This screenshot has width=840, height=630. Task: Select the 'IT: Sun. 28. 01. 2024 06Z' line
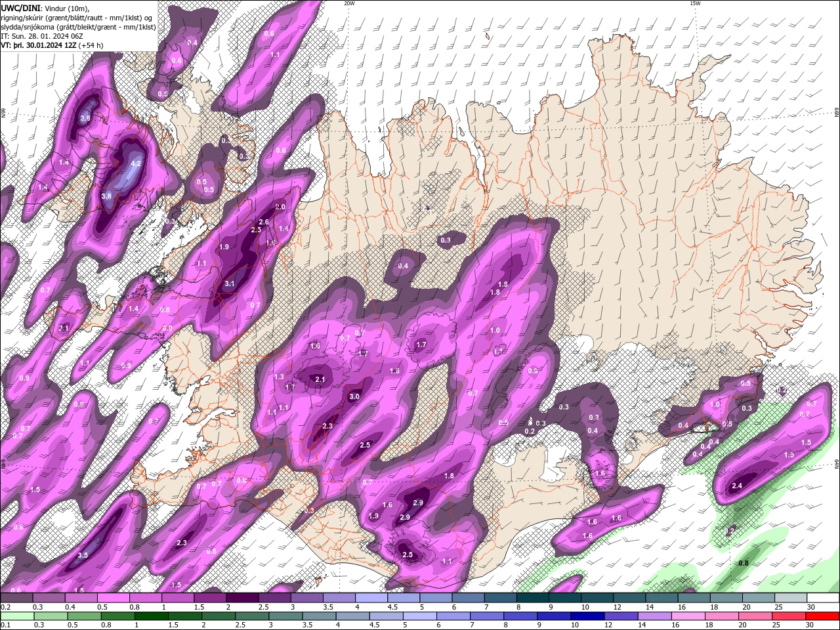click(x=41, y=36)
